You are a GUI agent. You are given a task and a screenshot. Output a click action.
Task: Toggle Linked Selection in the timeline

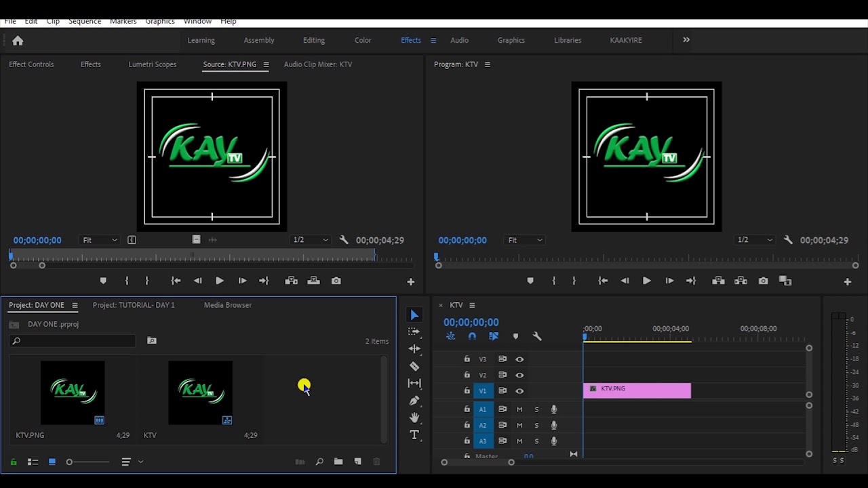pos(494,336)
